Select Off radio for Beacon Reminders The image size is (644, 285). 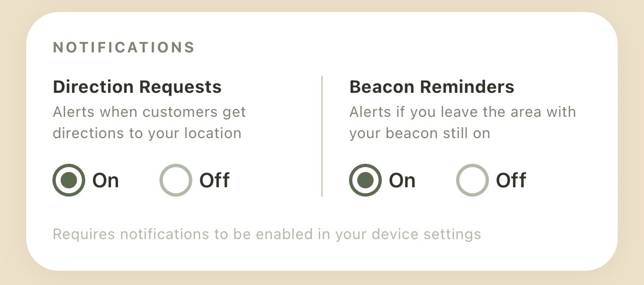[472, 180]
